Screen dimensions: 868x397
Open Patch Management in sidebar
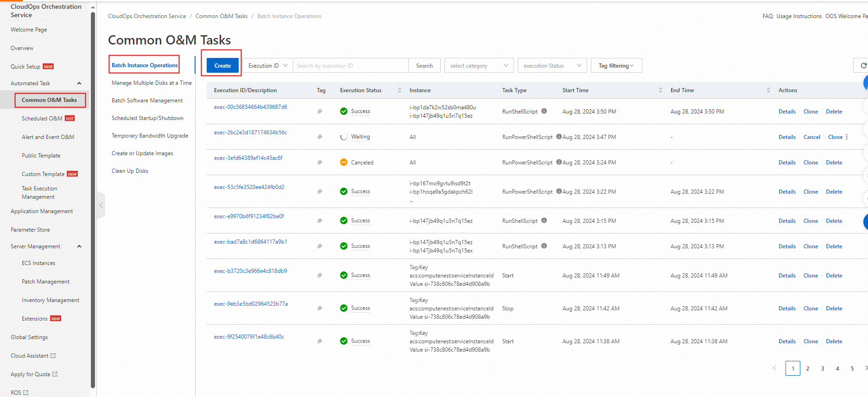45,282
